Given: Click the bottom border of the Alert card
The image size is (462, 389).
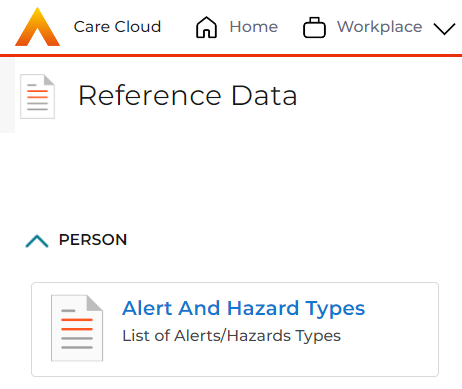Looking at the screenshot, I should tap(235, 376).
